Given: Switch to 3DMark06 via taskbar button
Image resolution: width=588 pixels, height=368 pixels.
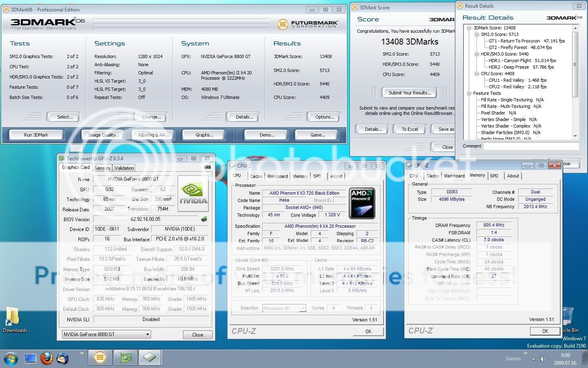Looking at the screenshot, I should (x=100, y=358).
